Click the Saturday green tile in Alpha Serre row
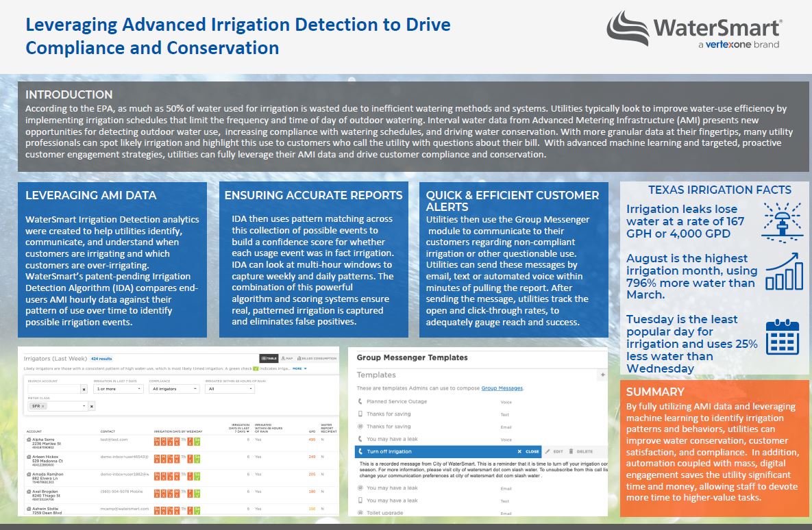 pos(197,442)
